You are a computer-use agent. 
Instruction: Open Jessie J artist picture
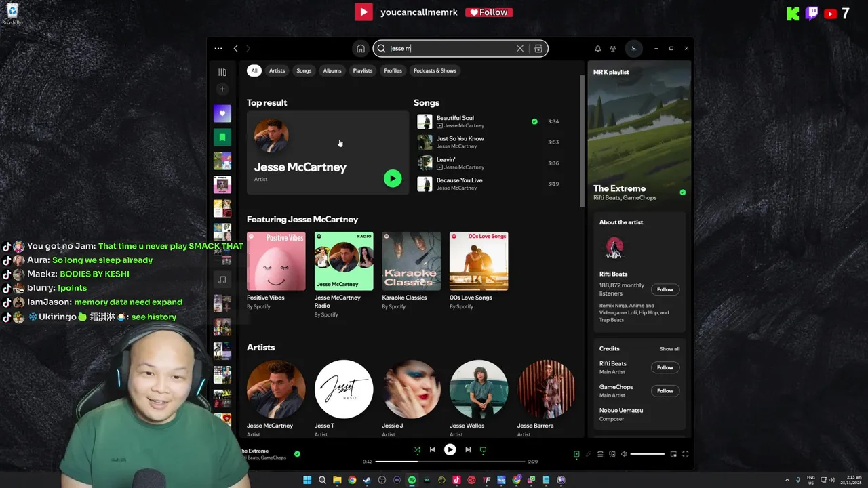tap(411, 389)
